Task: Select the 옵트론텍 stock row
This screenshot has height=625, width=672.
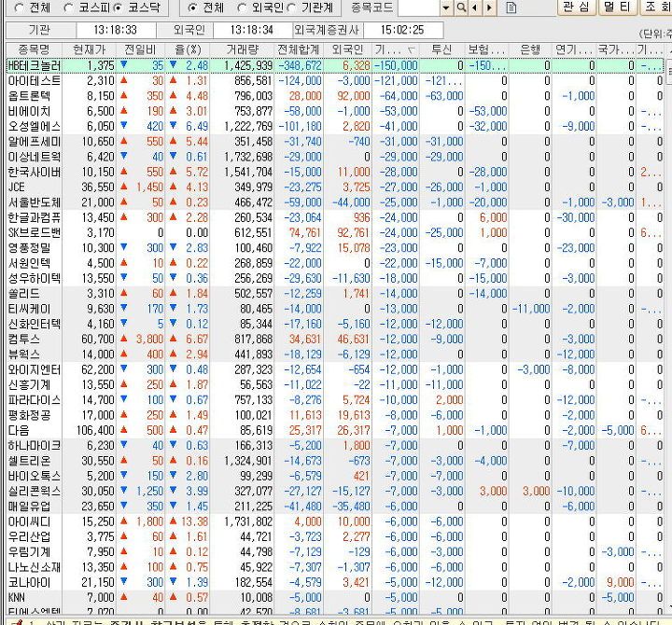Action: 335,96
